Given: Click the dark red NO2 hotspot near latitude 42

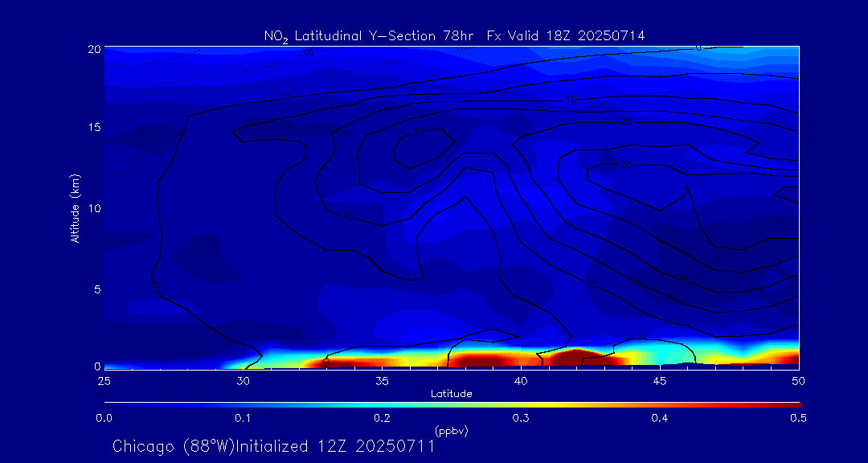Looking at the screenshot, I should 576,357.
